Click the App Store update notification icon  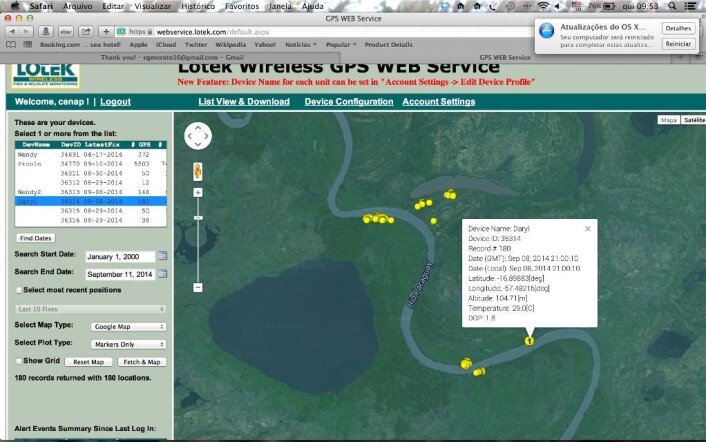pyautogui.click(x=547, y=31)
